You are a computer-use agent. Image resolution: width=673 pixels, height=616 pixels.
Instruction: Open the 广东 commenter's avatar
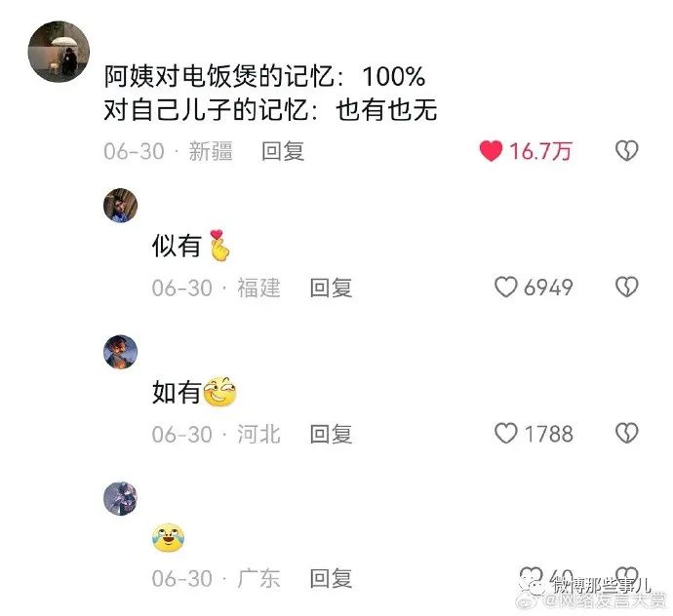[x=121, y=498]
